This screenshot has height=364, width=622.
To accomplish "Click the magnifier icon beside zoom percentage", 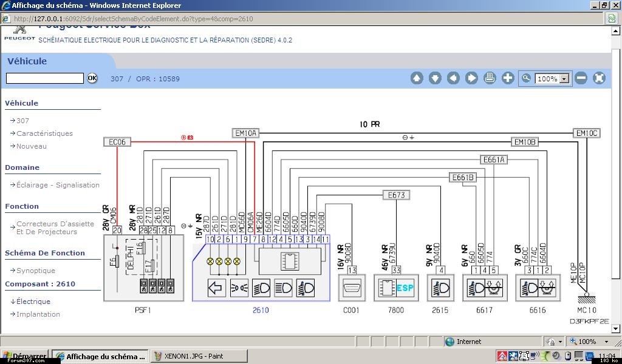I will [x=526, y=78].
